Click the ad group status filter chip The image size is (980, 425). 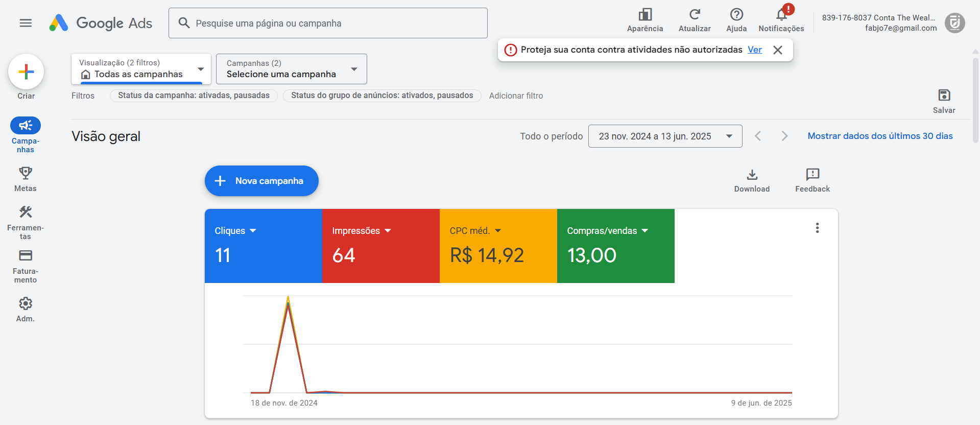coord(382,96)
